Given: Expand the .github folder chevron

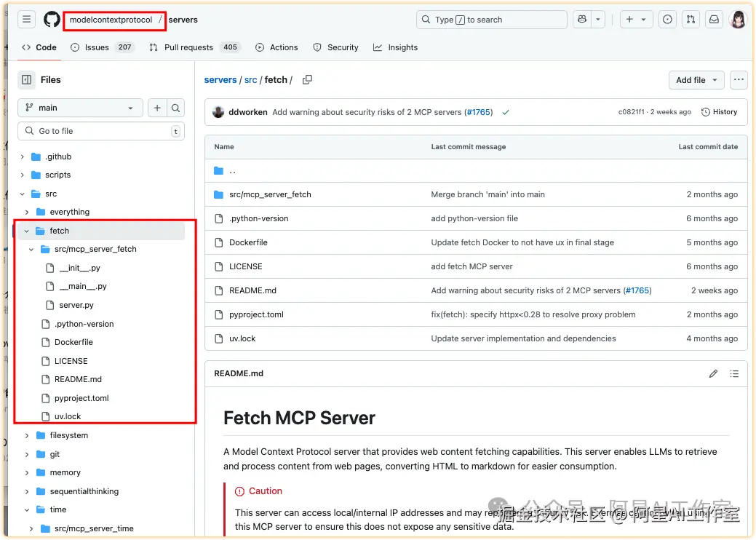Looking at the screenshot, I should [x=22, y=156].
